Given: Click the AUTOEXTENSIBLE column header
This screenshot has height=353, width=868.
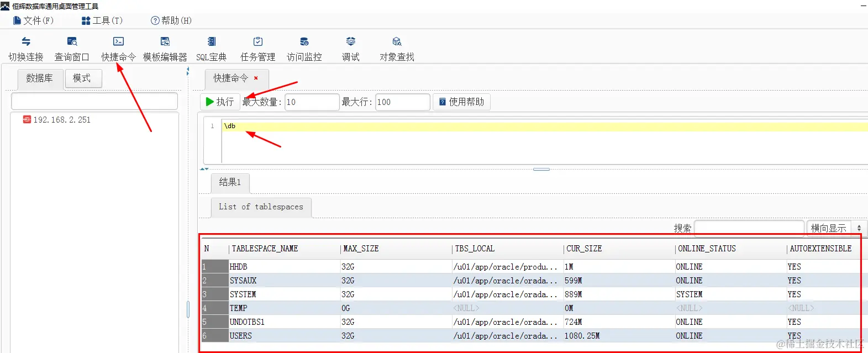Looking at the screenshot, I should [823, 249].
